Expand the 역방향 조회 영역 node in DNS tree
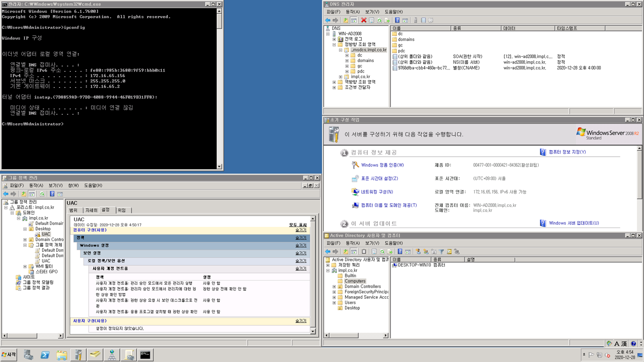Screen dimensions: 644x362 [x=334, y=82]
